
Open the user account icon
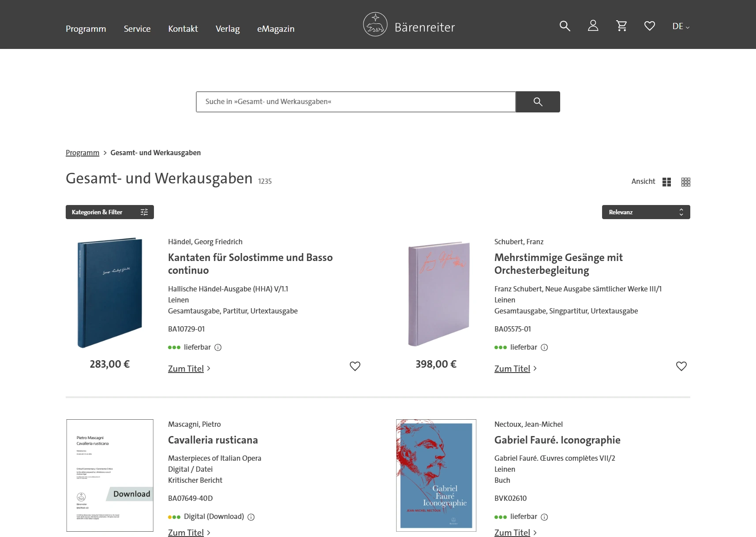point(593,26)
